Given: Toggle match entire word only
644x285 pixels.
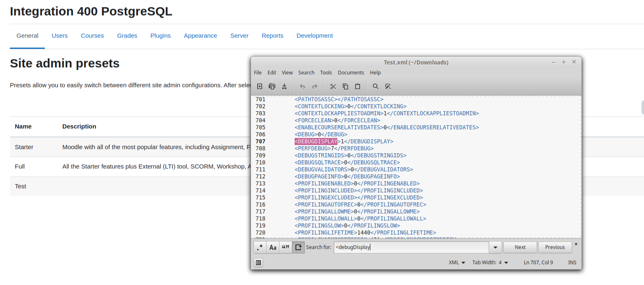Looking at the screenshot, I should click(x=286, y=247).
